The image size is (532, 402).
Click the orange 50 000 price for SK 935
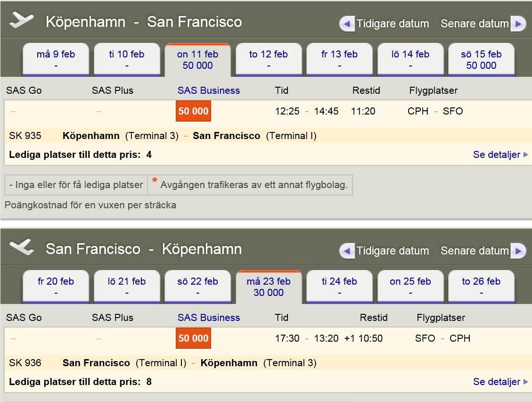coord(193,111)
